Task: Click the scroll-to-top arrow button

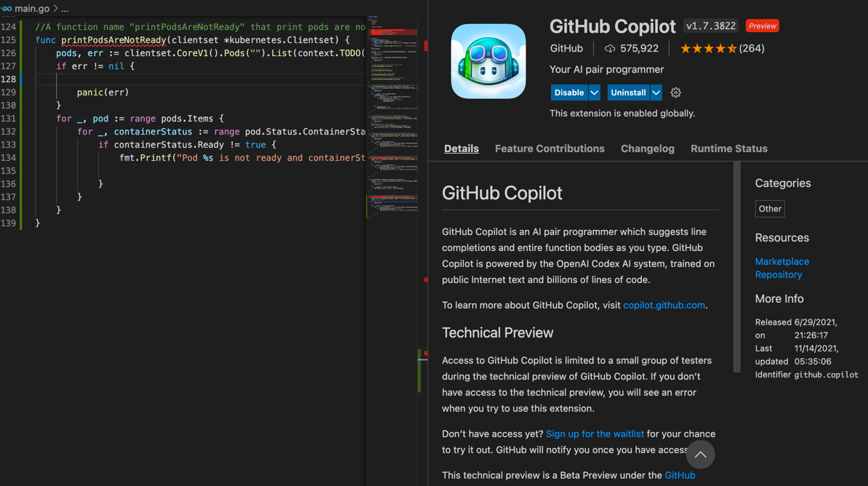Action: point(700,455)
